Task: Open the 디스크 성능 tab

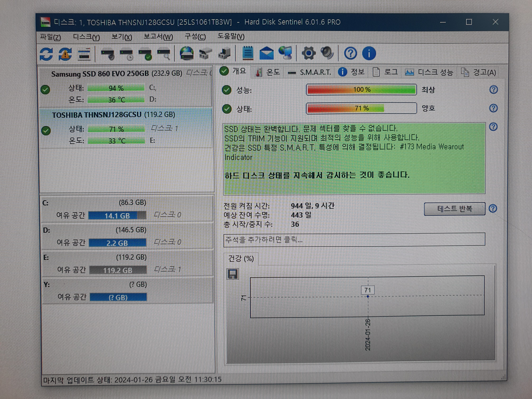Action: [x=429, y=72]
